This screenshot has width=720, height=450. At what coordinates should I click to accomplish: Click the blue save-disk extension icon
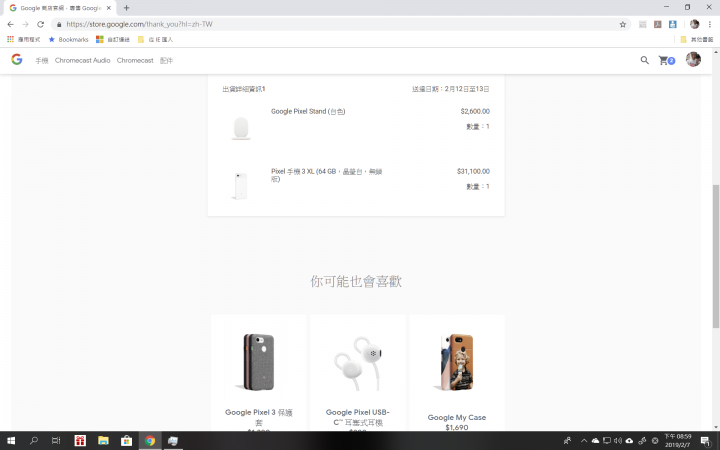pyautogui.click(x=673, y=24)
